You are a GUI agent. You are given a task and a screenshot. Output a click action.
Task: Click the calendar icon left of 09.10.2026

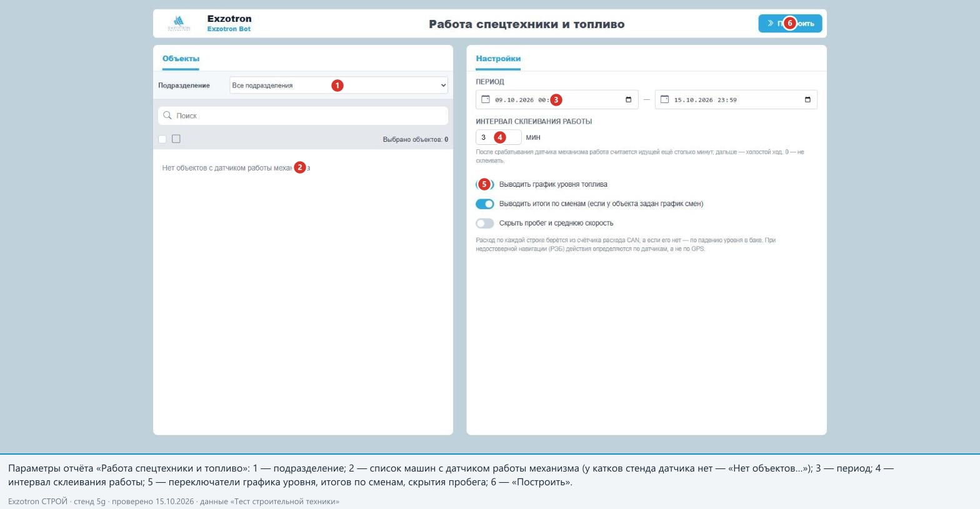coord(486,99)
